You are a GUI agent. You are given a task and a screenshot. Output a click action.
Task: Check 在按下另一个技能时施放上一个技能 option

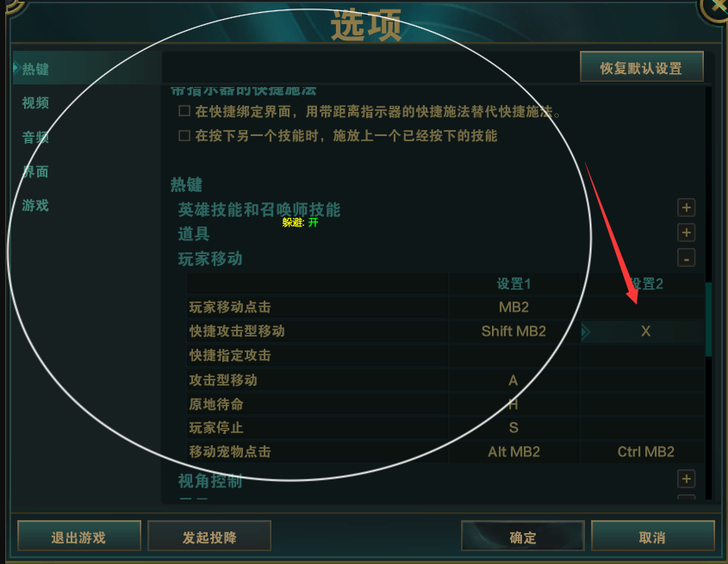tap(184, 135)
